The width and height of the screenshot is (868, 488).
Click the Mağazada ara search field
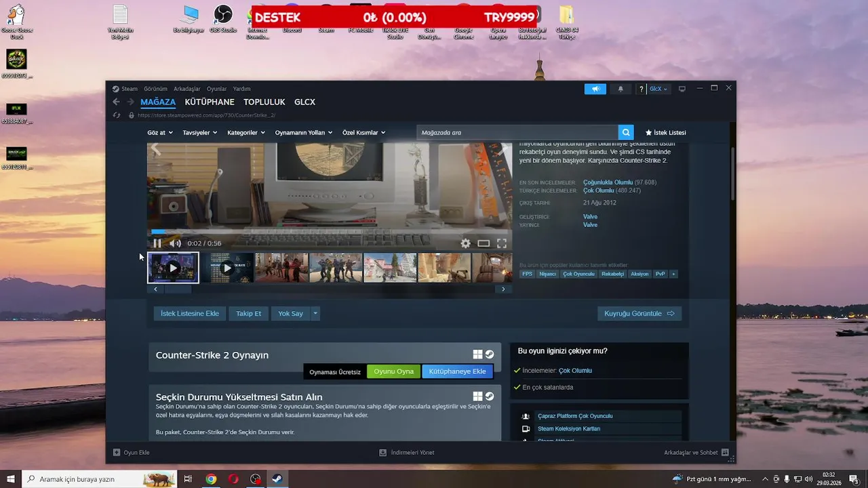(517, 133)
